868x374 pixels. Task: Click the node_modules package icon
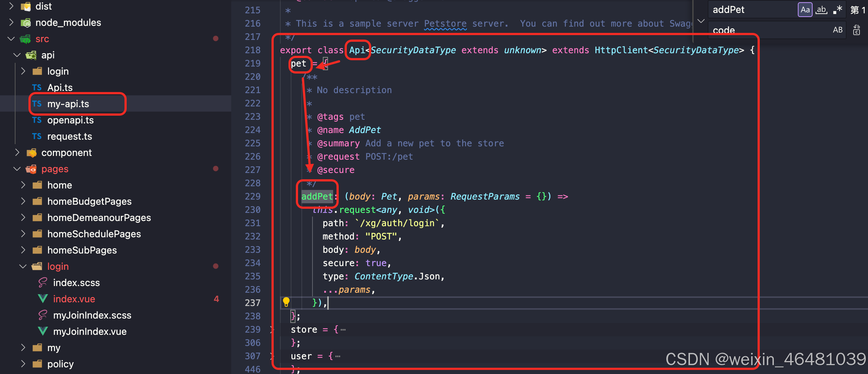tap(25, 23)
